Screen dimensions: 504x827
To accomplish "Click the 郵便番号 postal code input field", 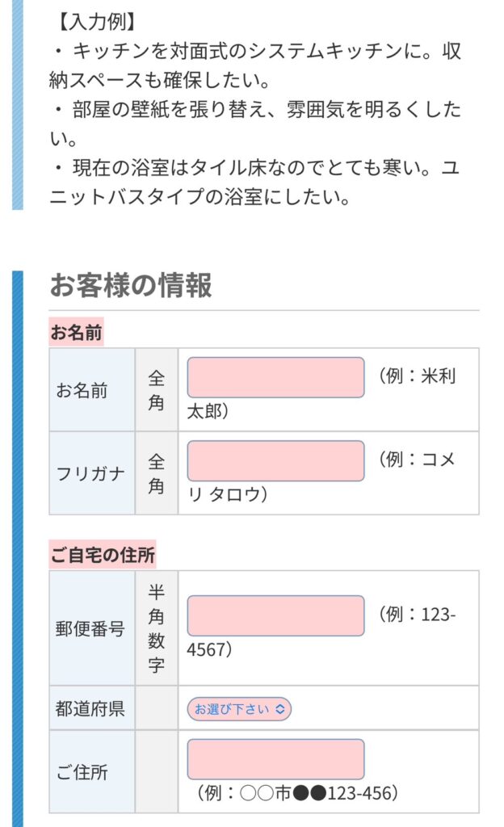I will (275, 615).
